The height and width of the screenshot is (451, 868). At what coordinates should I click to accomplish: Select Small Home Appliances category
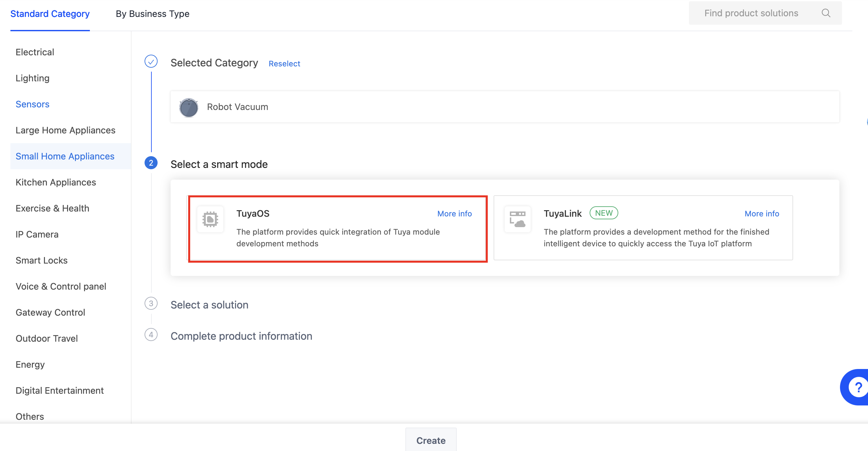pos(65,156)
